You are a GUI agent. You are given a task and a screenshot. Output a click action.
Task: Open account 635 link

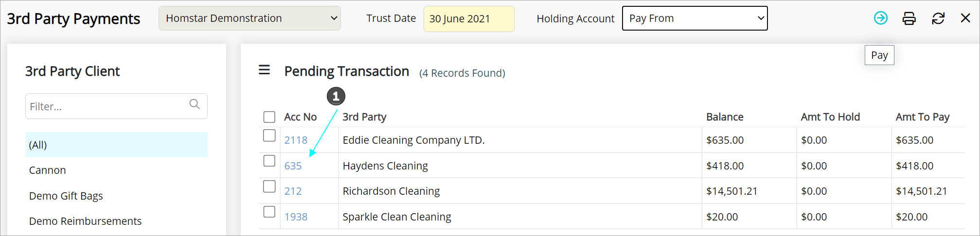[x=293, y=166]
